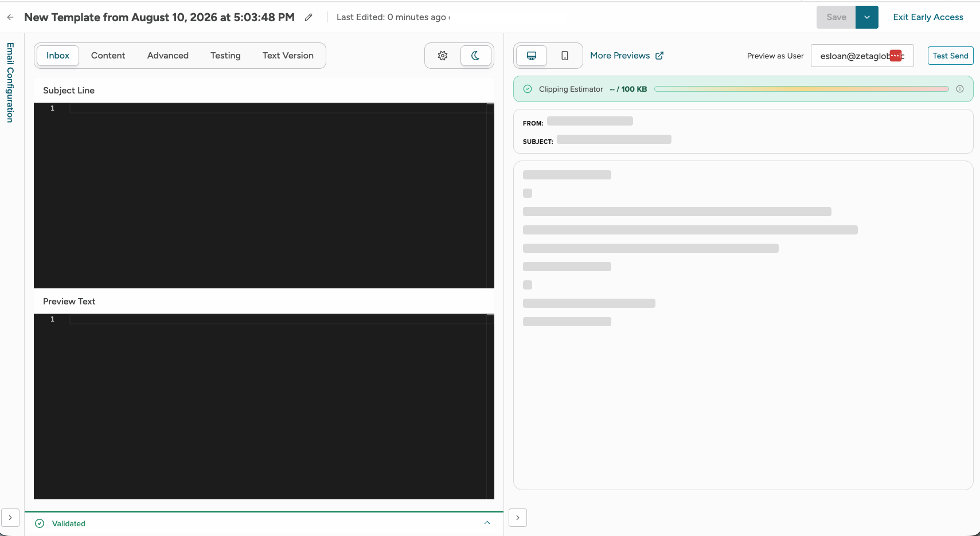The image size is (980, 536).
Task: Expand left sidebar chevron at bottom
Action: (10, 518)
